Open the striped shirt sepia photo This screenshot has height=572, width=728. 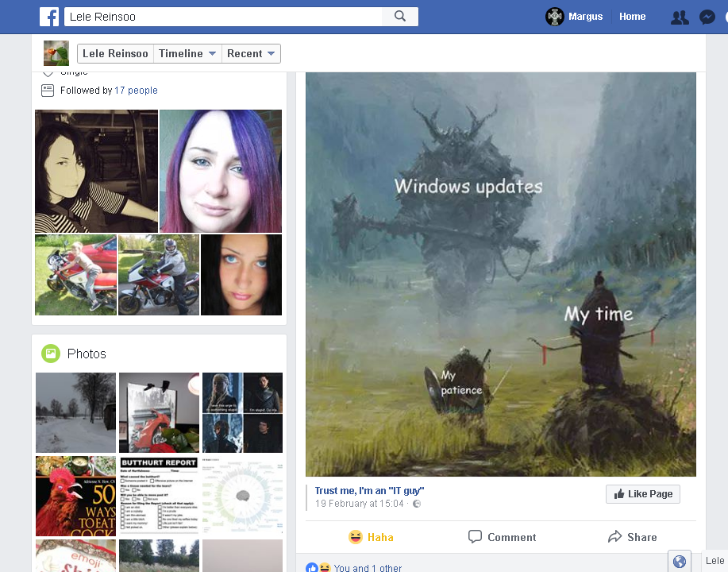tap(97, 171)
